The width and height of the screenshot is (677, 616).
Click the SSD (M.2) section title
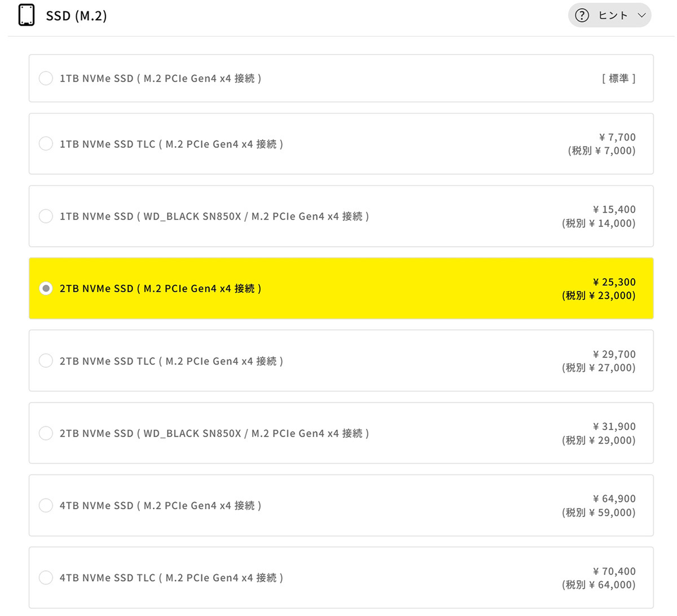[x=76, y=16]
